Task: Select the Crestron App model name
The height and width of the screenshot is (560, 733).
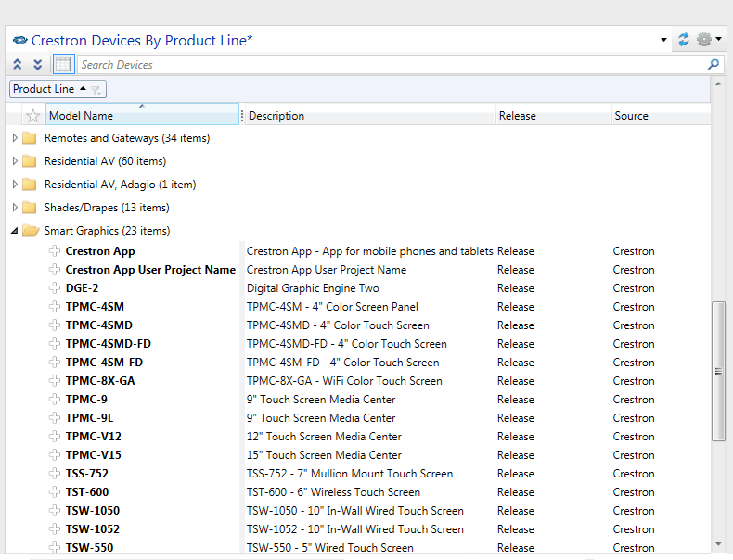Action: (x=100, y=251)
